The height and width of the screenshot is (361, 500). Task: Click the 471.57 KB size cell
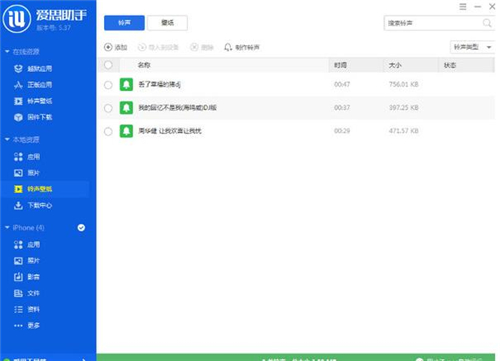click(x=404, y=131)
